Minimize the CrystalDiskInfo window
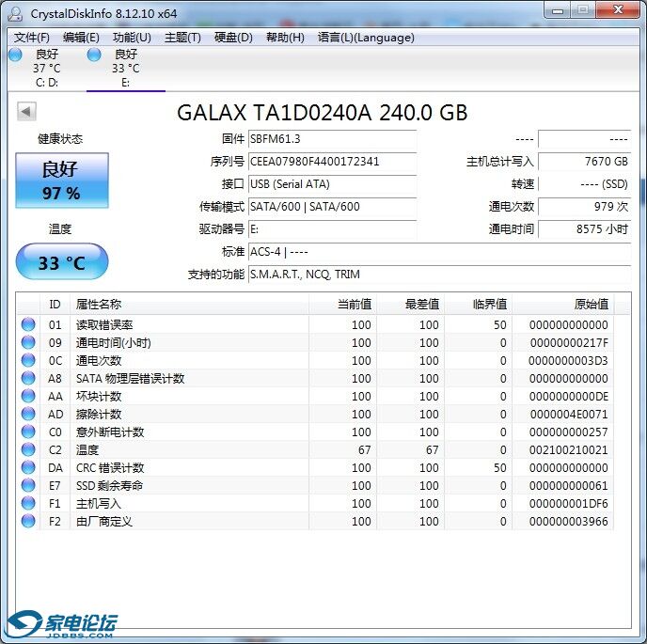647x644 pixels. 558,10
